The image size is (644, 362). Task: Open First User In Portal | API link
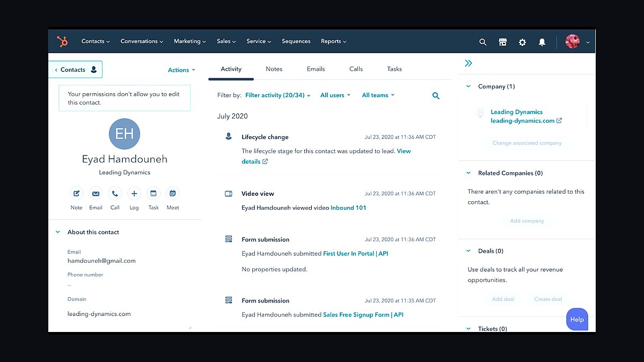[355, 254]
